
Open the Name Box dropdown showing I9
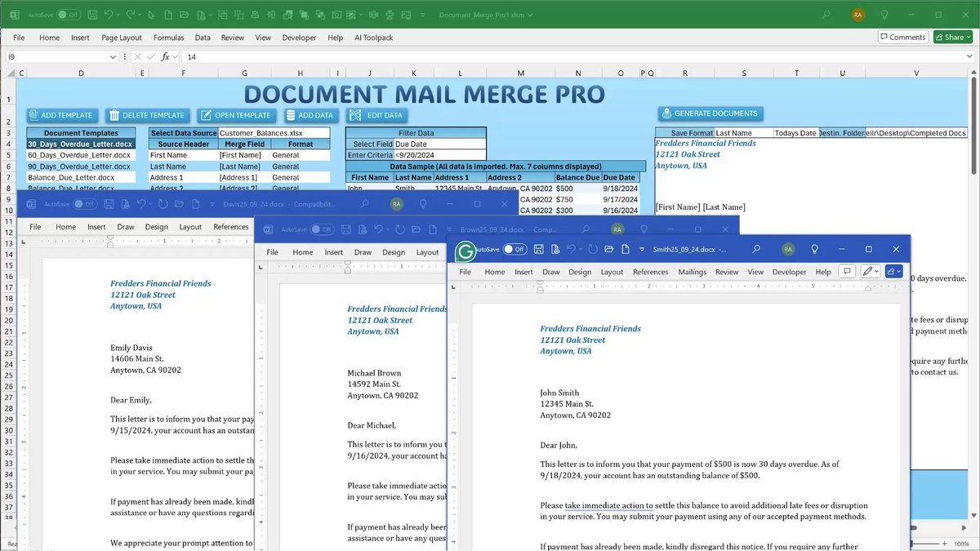(114, 56)
